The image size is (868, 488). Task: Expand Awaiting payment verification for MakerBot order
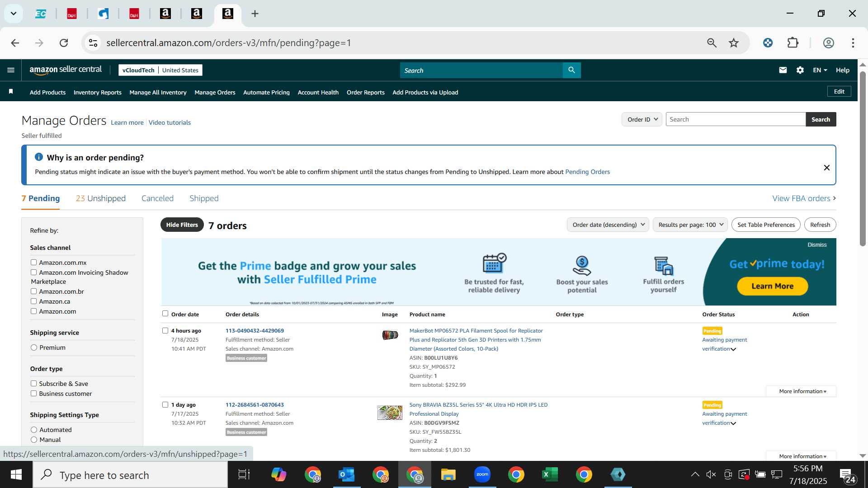point(724,344)
